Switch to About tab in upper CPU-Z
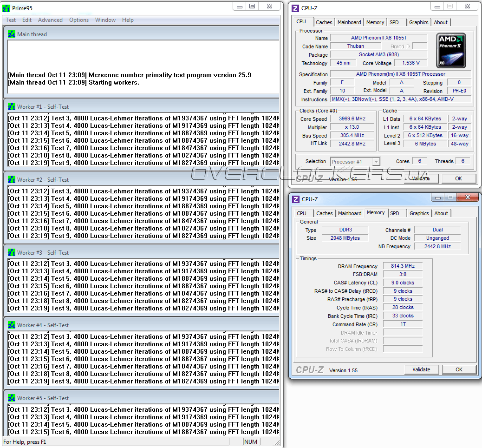Viewport: 482px width, 448px height. 441,22
